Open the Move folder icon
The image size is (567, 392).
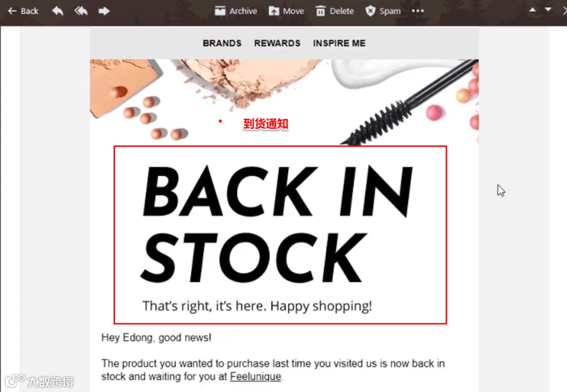(274, 11)
